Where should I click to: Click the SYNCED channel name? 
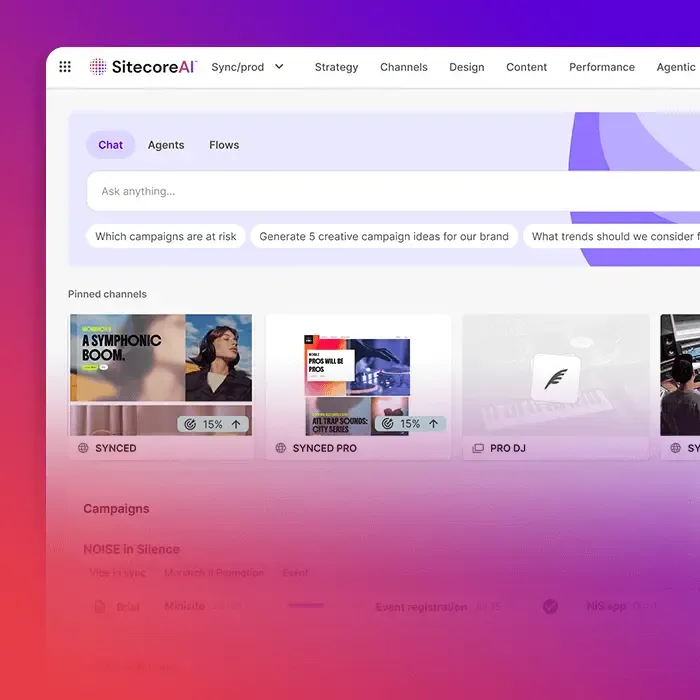(116, 448)
